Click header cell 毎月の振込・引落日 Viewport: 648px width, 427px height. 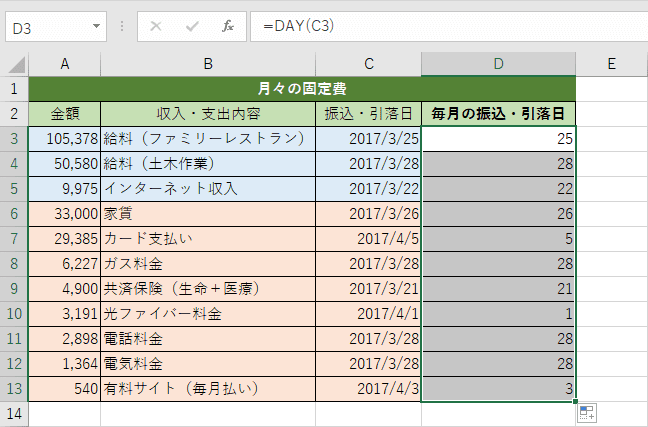pos(498,114)
